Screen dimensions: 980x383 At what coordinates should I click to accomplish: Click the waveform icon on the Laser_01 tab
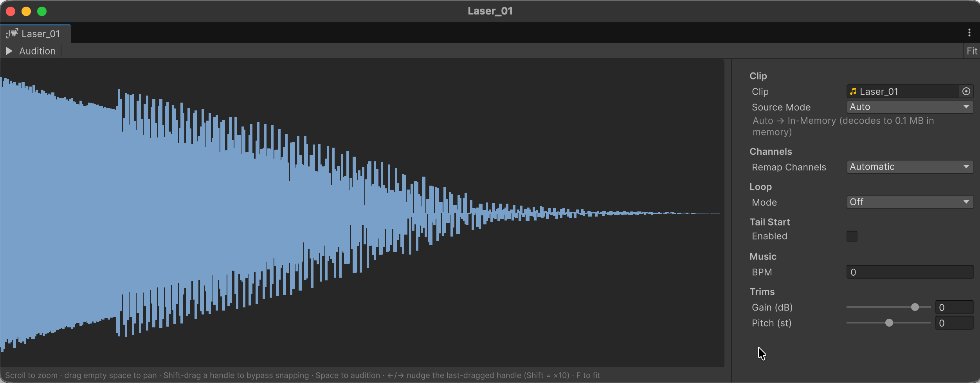(x=12, y=34)
